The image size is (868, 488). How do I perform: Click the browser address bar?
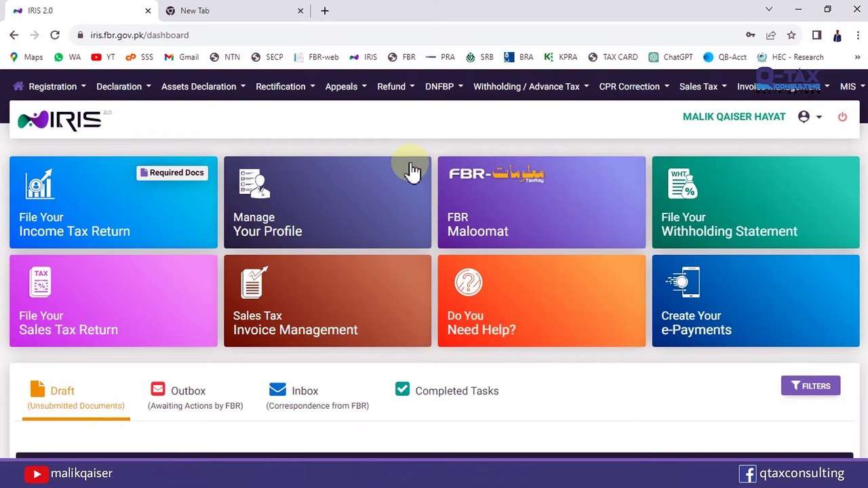(x=407, y=35)
